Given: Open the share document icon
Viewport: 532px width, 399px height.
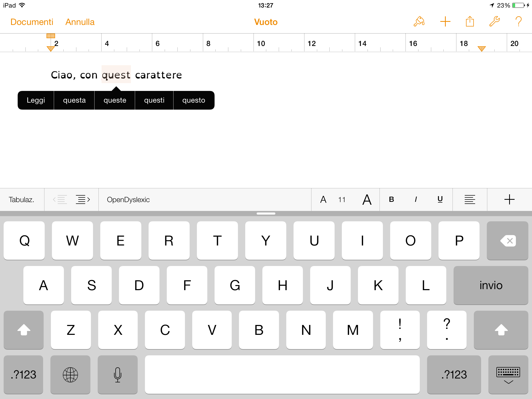Looking at the screenshot, I should click(x=470, y=22).
